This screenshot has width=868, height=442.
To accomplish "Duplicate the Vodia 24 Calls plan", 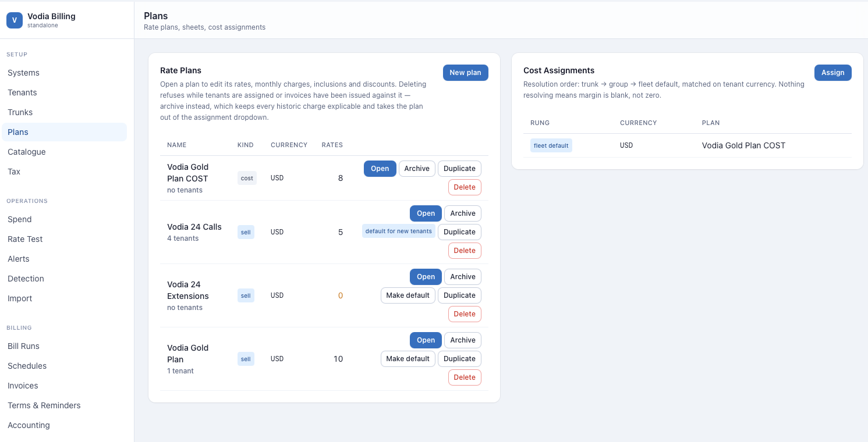I will tap(460, 232).
